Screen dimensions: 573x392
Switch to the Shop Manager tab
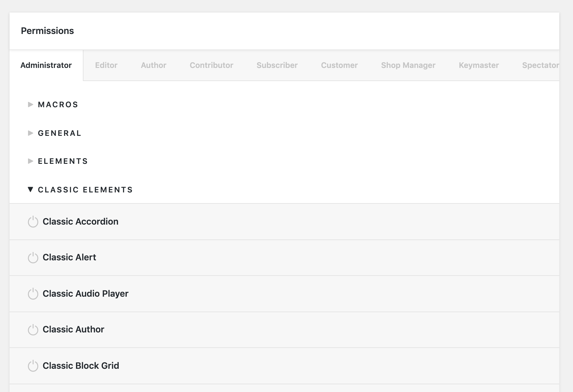[408, 65]
